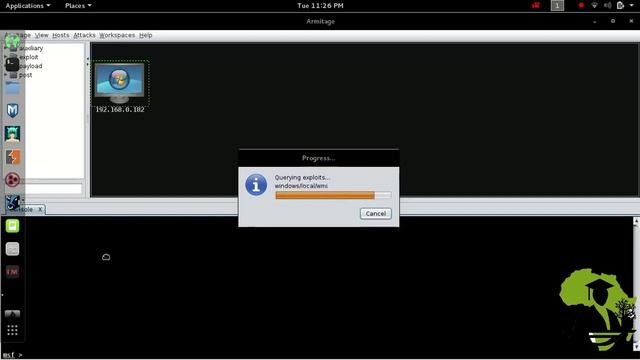Screen dimensions: 640x360
Task: Launch Armitage from the green-haired avatar icon
Action: [12, 134]
